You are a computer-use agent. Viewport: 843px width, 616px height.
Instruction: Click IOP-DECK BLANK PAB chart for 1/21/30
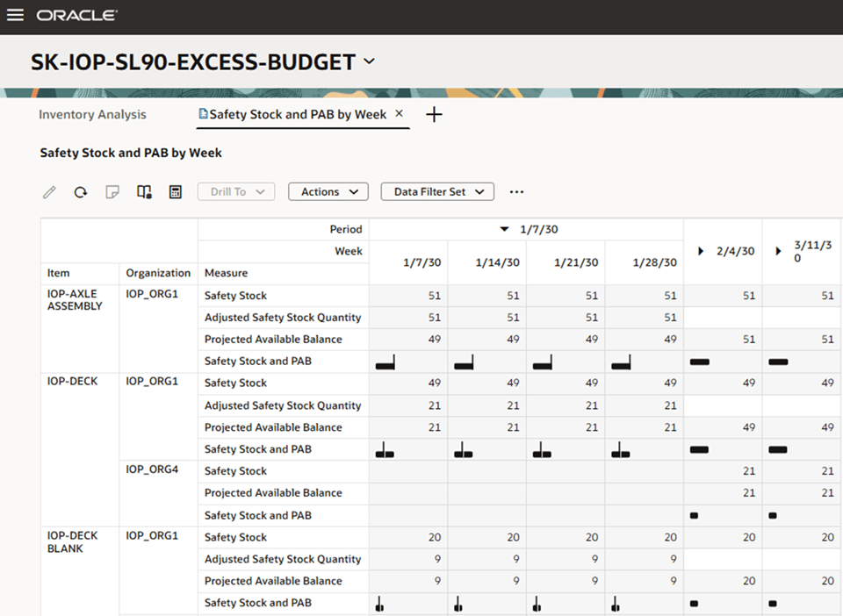[537, 605]
